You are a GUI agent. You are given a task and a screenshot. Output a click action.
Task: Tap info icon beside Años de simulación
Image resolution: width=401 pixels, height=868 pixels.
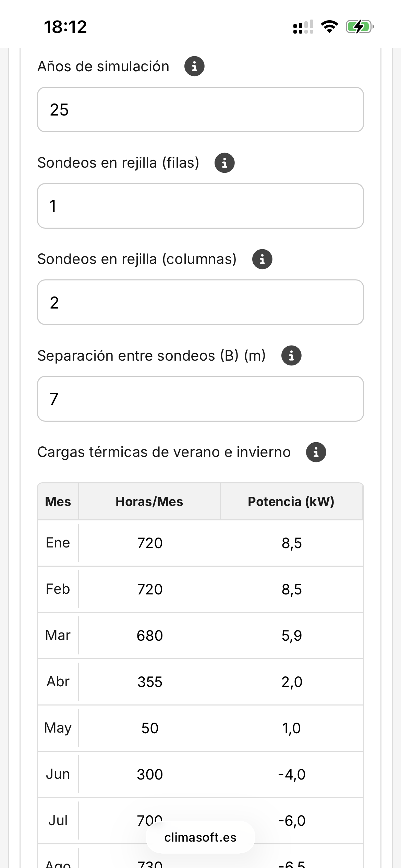pos(194,66)
